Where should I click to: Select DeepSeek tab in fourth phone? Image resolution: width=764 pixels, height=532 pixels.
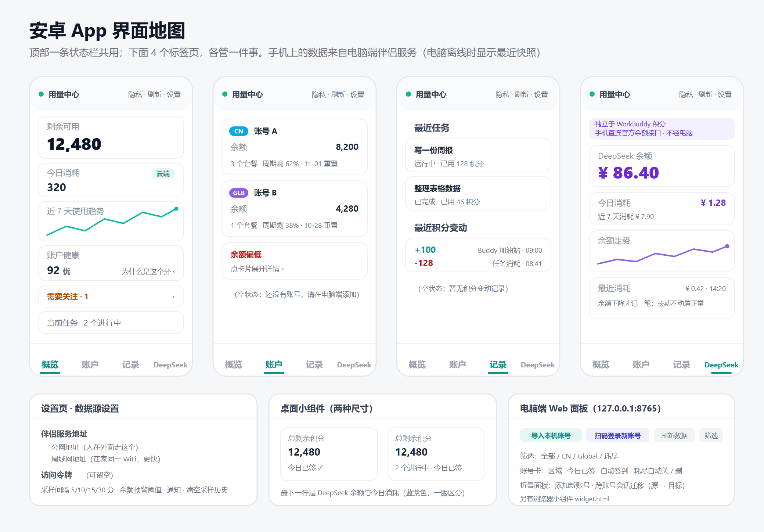point(721,365)
